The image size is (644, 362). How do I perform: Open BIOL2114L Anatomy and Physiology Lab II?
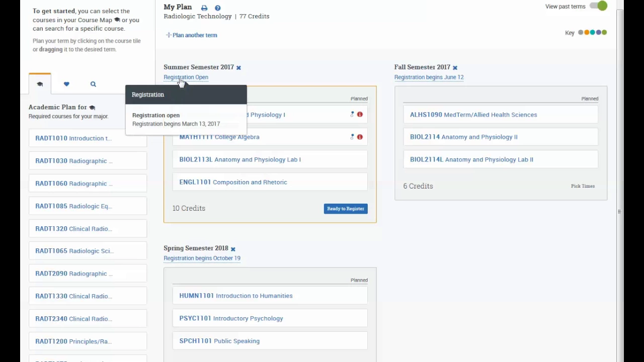click(501, 159)
